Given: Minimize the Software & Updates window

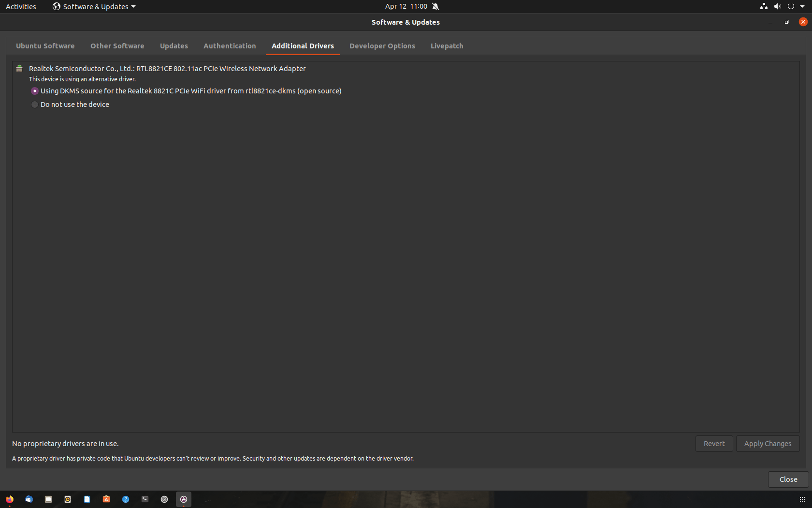Looking at the screenshot, I should 770,22.
